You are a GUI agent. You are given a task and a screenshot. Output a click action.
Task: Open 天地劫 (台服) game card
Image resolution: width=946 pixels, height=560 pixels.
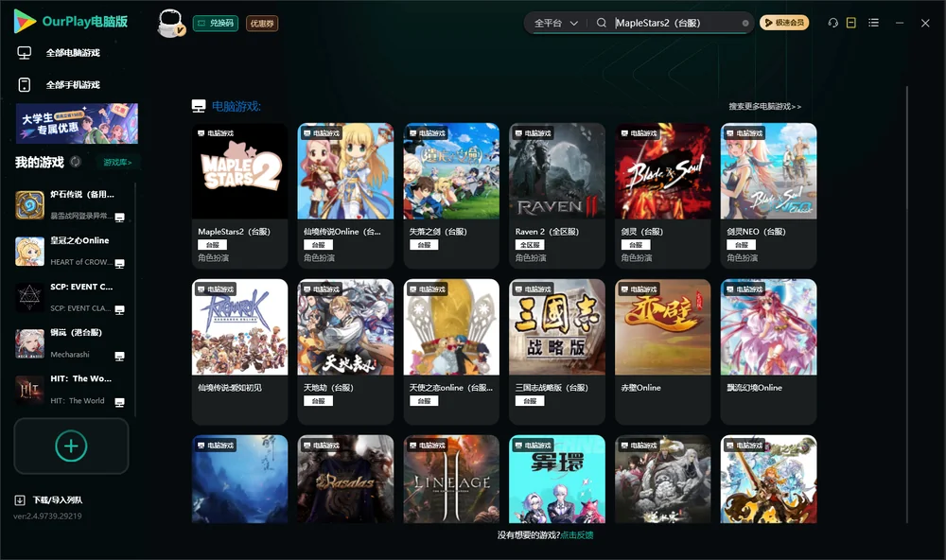click(345, 351)
